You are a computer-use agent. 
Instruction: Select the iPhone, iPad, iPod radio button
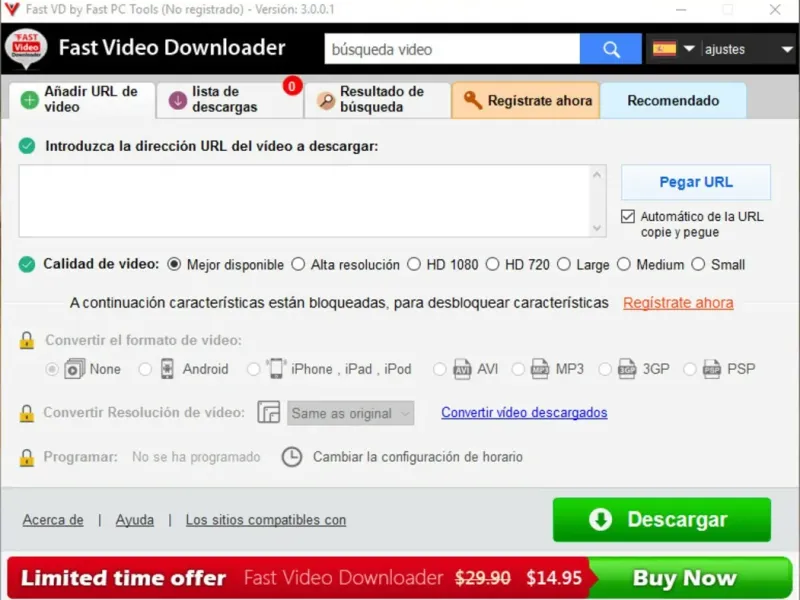[x=253, y=369]
